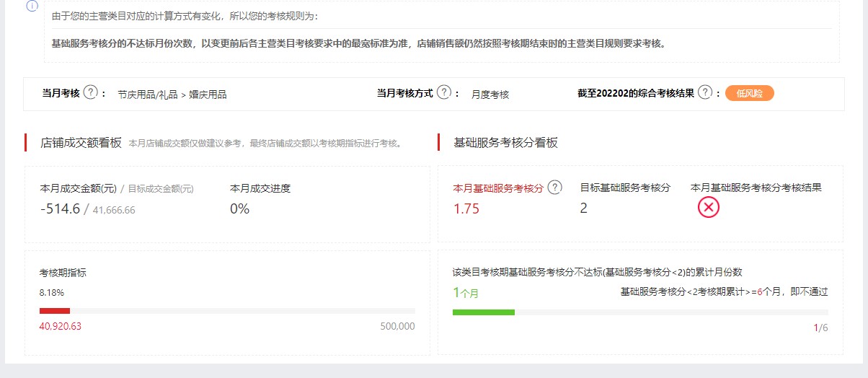Screen dimensions: 868x378
Task: Click the 考核期指标 label
Action: (63, 273)
